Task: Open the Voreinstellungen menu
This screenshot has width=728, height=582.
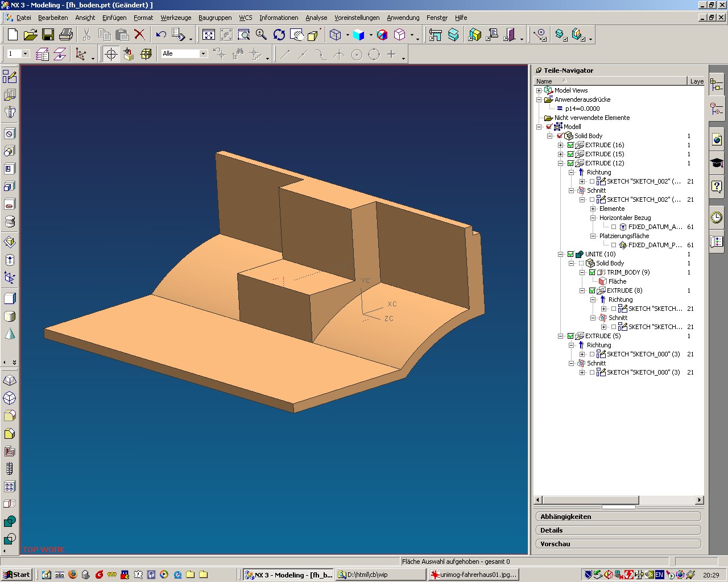Action: tap(357, 18)
